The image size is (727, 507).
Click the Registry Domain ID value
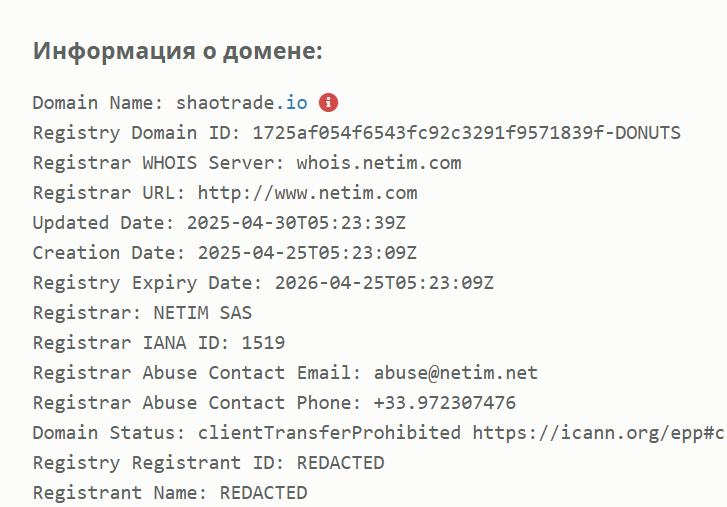click(466, 133)
